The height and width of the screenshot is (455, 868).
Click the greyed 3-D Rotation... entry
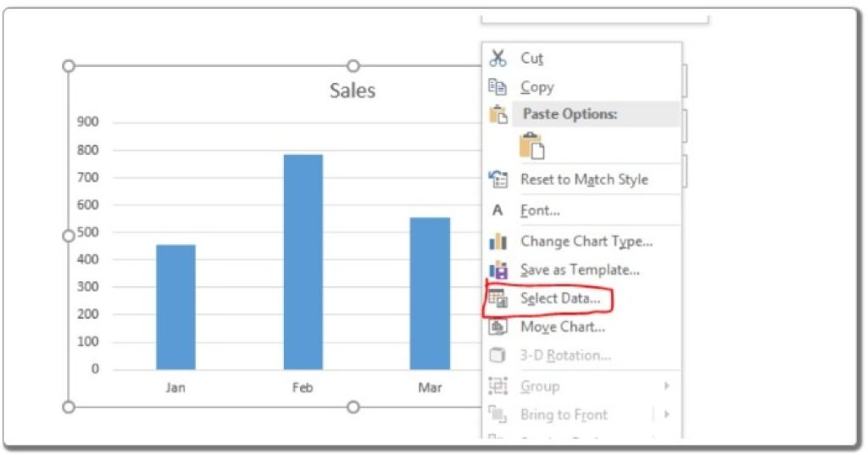(565, 355)
